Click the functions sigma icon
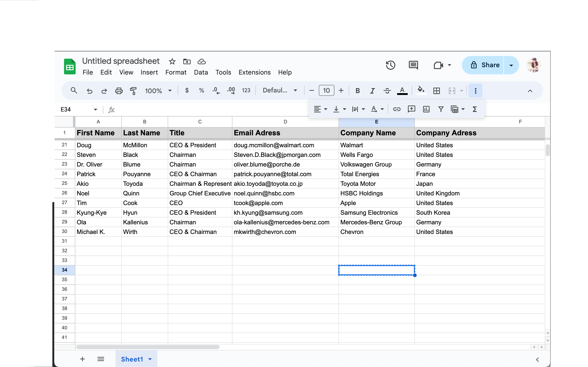Screen dimensions: 588x367 pos(475,109)
